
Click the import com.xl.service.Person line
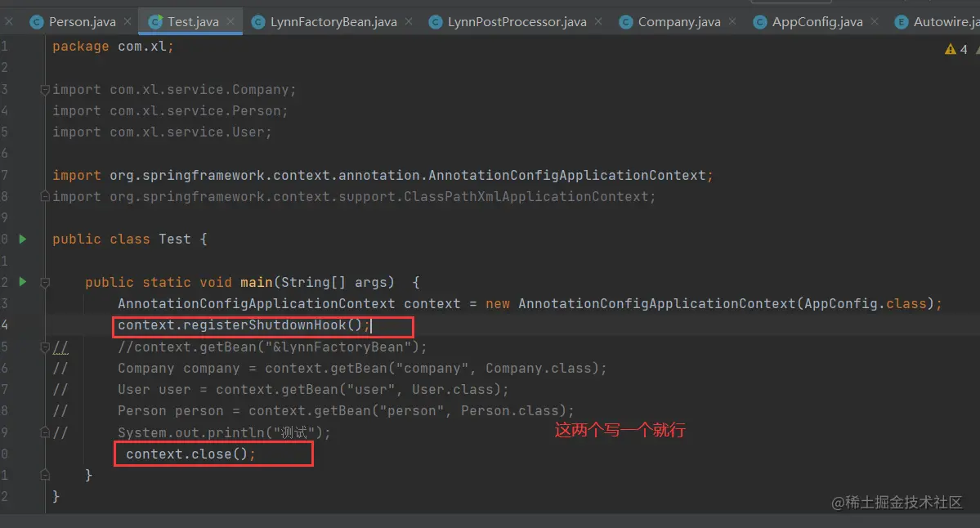(x=170, y=110)
